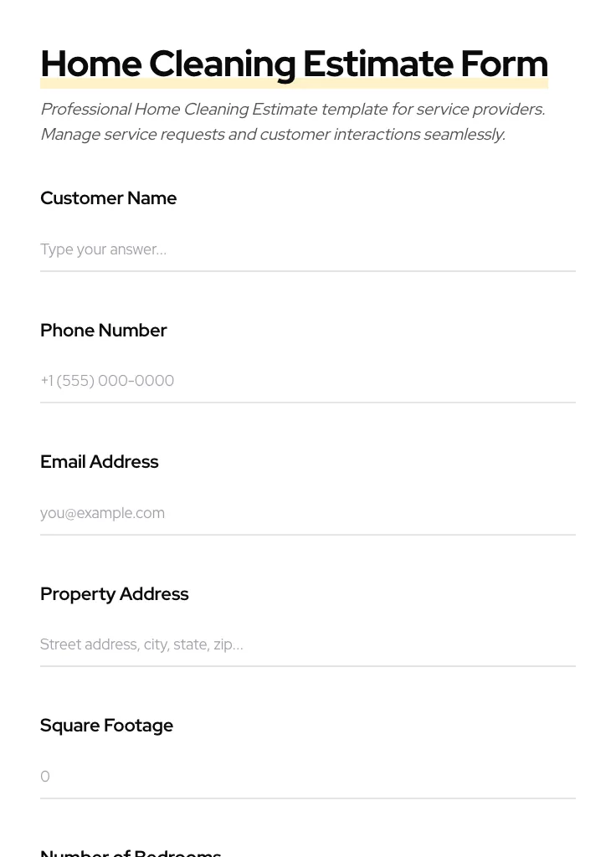This screenshot has width=616, height=857.
Task: Click the 'Type your answer...' placeholder text
Action: coord(103,249)
